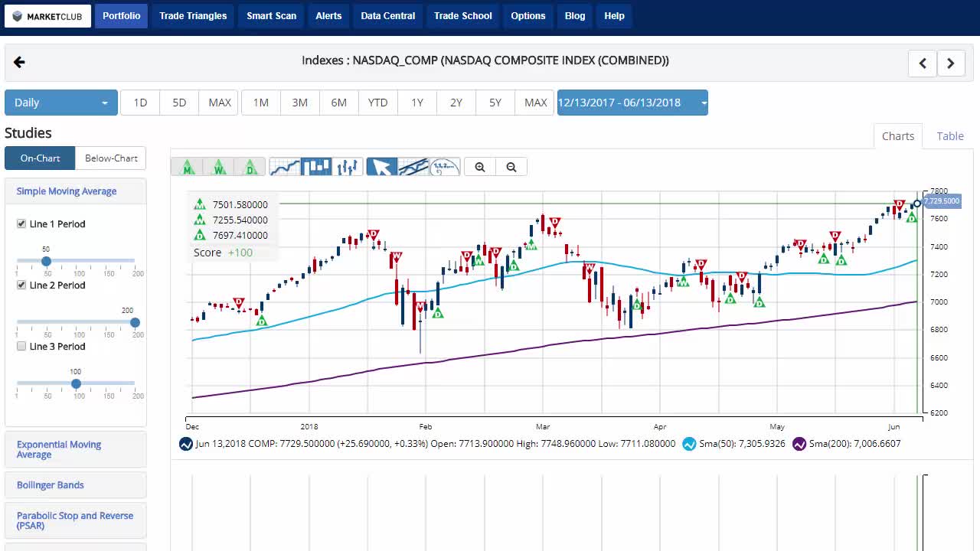
Task: Open the Options menu
Action: point(528,16)
